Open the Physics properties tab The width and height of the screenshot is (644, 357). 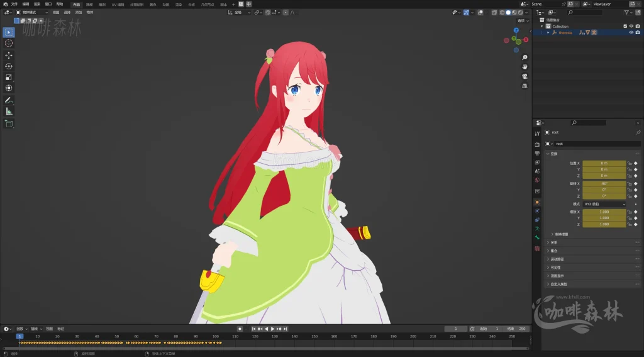(x=537, y=211)
